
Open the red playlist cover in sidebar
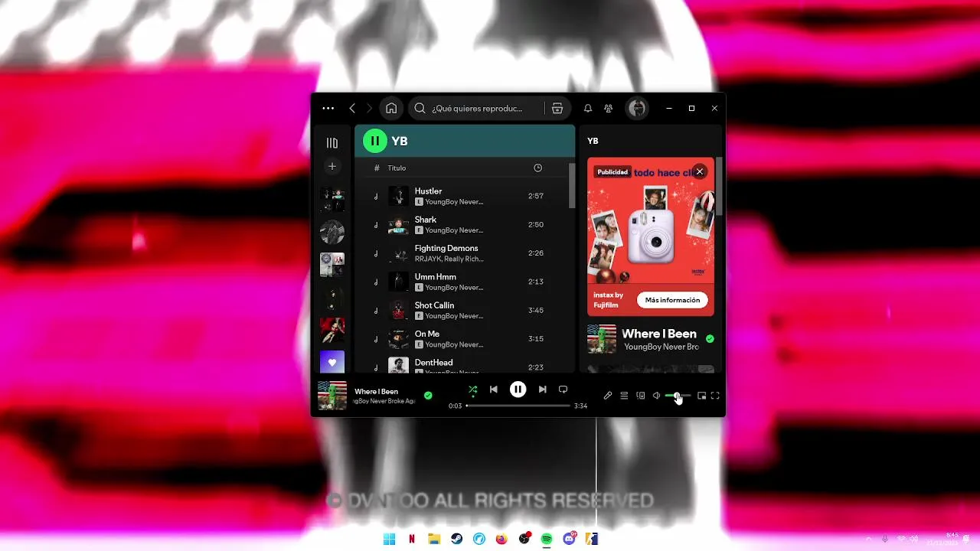332,330
